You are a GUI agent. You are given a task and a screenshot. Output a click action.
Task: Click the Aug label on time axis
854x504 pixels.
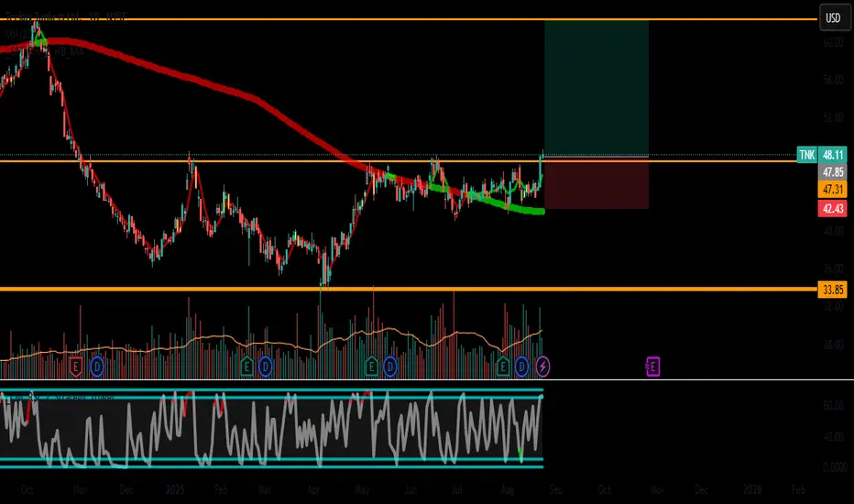tap(508, 490)
